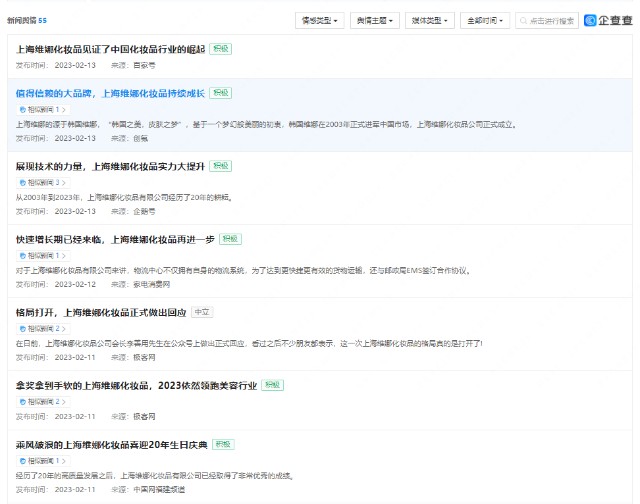This screenshot has width=640, height=504.
Task: Expand 相似新闻 2 under 格局打开 article
Action: click(x=45, y=328)
